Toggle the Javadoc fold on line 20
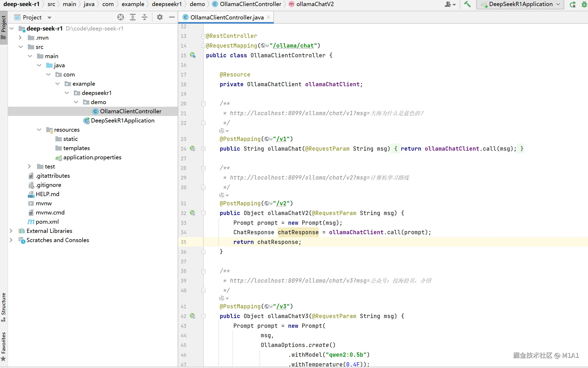This screenshot has width=588, height=368. tap(203, 104)
